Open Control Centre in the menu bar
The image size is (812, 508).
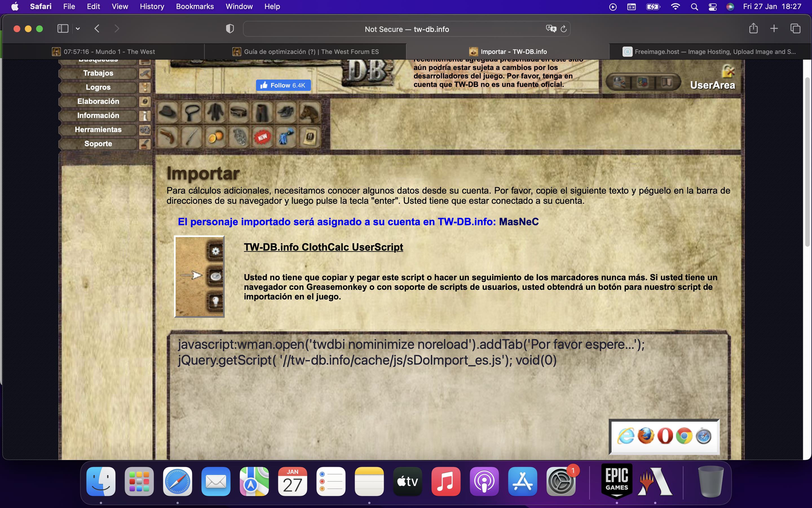(x=712, y=7)
